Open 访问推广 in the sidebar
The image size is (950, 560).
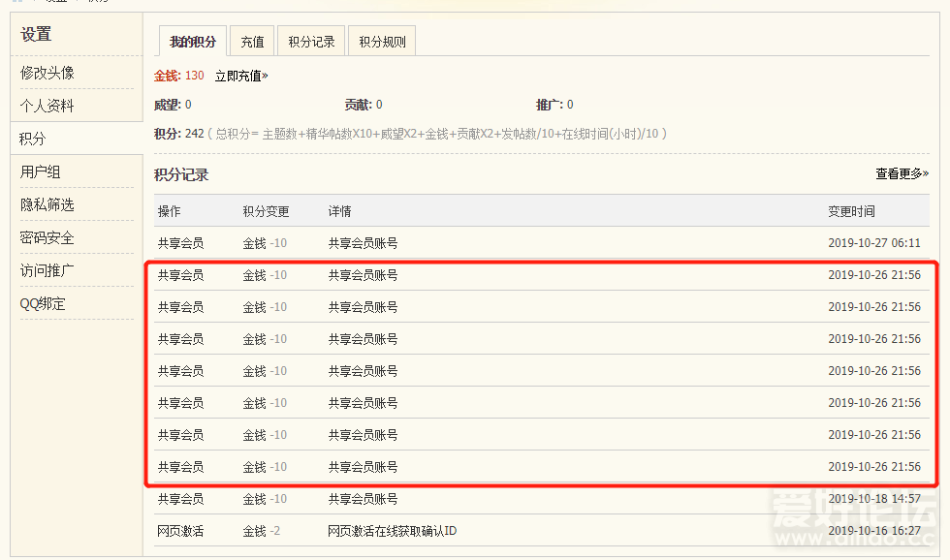click(47, 270)
